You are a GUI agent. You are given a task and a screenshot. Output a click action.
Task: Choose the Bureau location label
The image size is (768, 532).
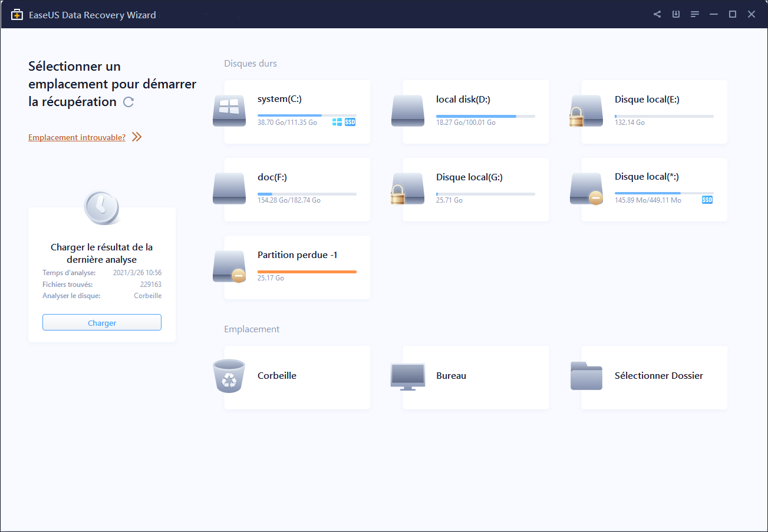(451, 375)
